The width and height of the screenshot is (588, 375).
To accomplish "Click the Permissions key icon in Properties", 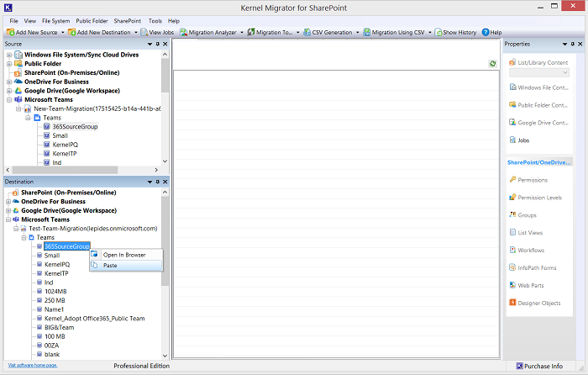I will [512, 180].
